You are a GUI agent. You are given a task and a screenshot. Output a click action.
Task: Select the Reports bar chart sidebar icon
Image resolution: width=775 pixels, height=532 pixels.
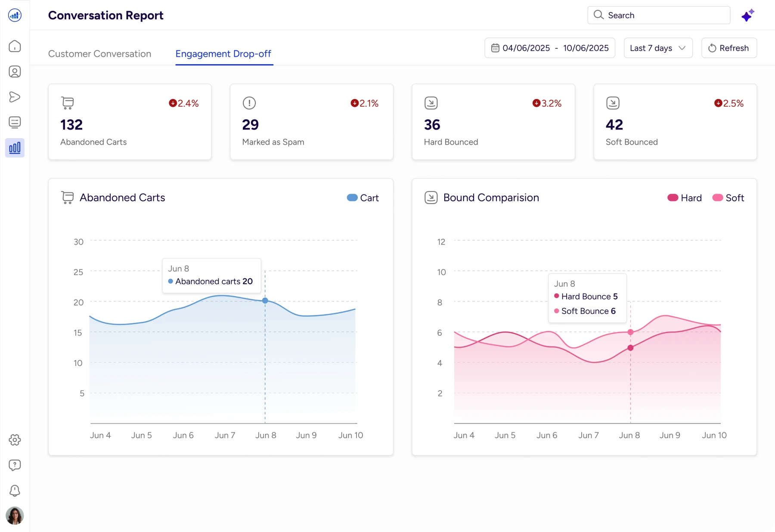pos(15,148)
